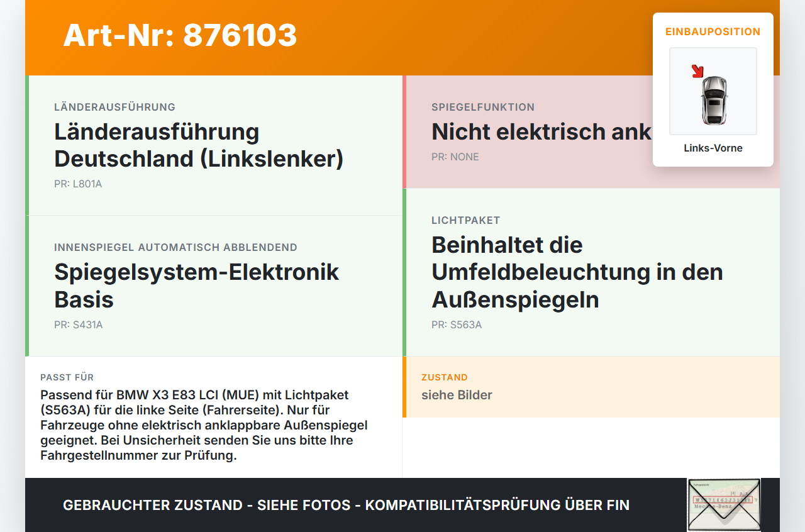This screenshot has height=532, width=805.
Task: Click the 'PR: L801A' code
Action: point(78,184)
